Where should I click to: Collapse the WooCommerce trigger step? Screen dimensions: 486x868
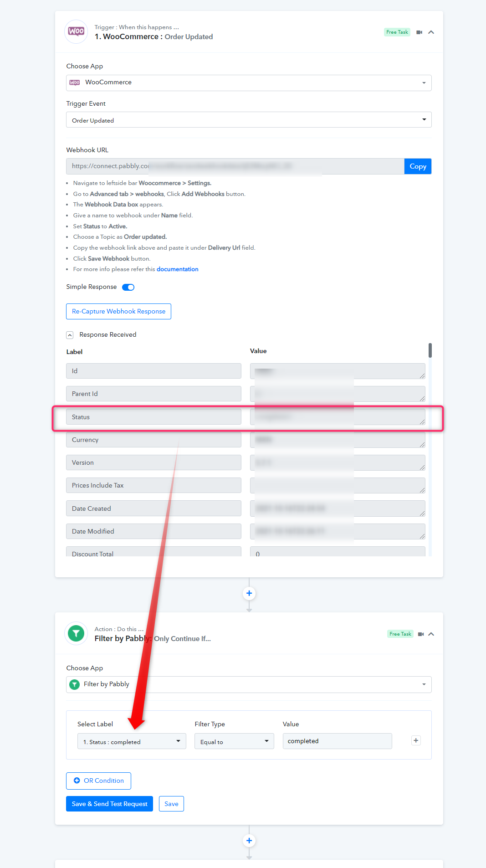click(431, 32)
